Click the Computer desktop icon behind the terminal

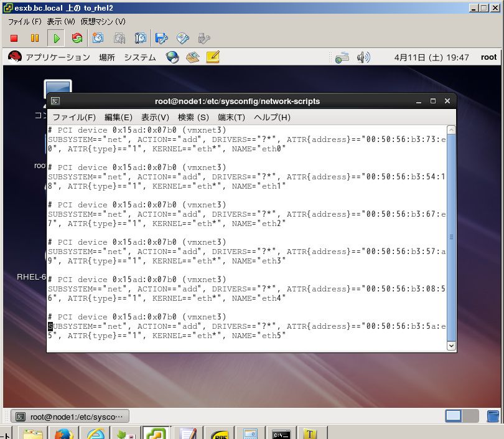[57, 86]
